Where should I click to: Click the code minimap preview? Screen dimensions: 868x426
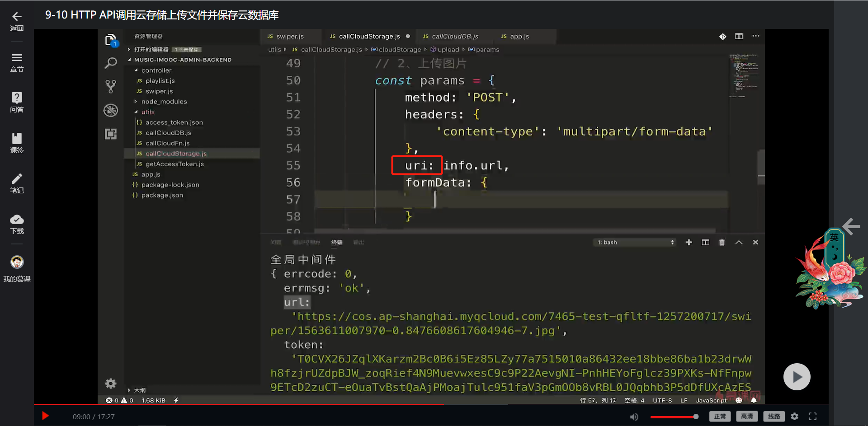(x=743, y=76)
